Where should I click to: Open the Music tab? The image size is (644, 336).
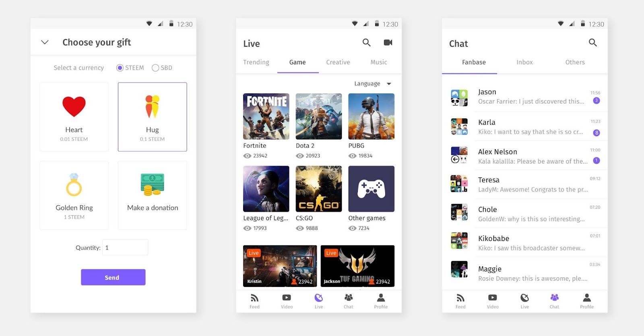pyautogui.click(x=379, y=62)
